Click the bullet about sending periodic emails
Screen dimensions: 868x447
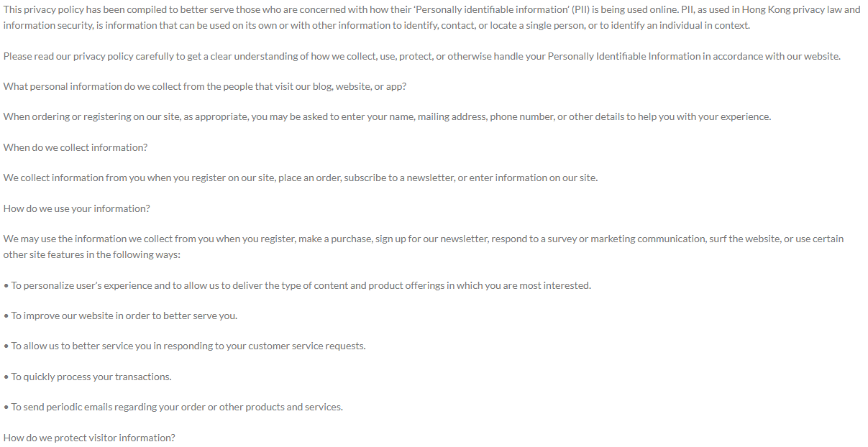[173, 407]
